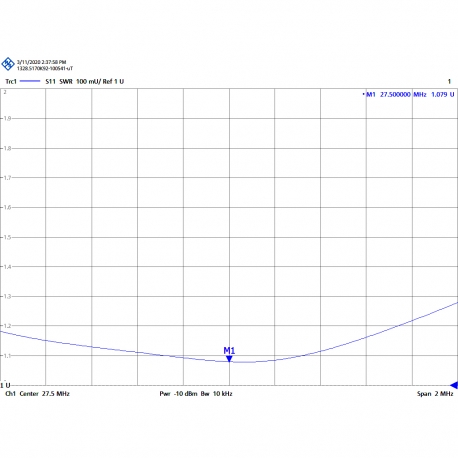The image size is (458, 458).
Task: Click the Bw 10 kHz setting
Action: [x=216, y=394]
